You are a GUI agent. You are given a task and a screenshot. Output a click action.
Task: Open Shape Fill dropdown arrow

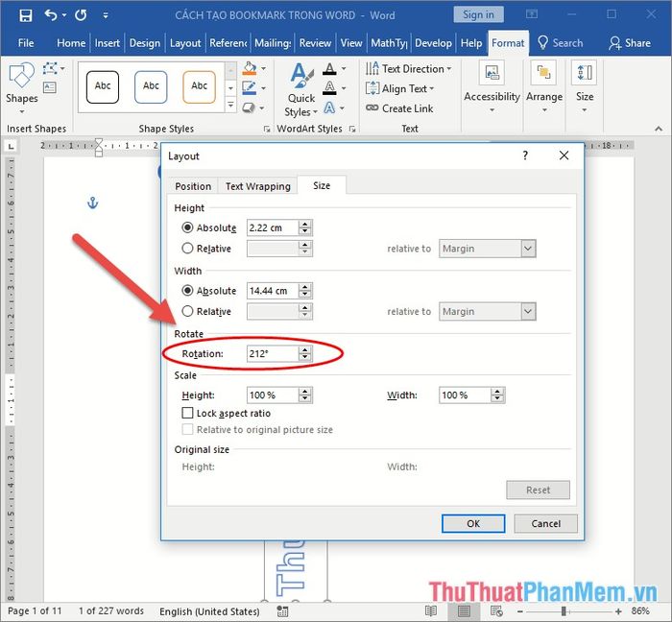coord(263,68)
